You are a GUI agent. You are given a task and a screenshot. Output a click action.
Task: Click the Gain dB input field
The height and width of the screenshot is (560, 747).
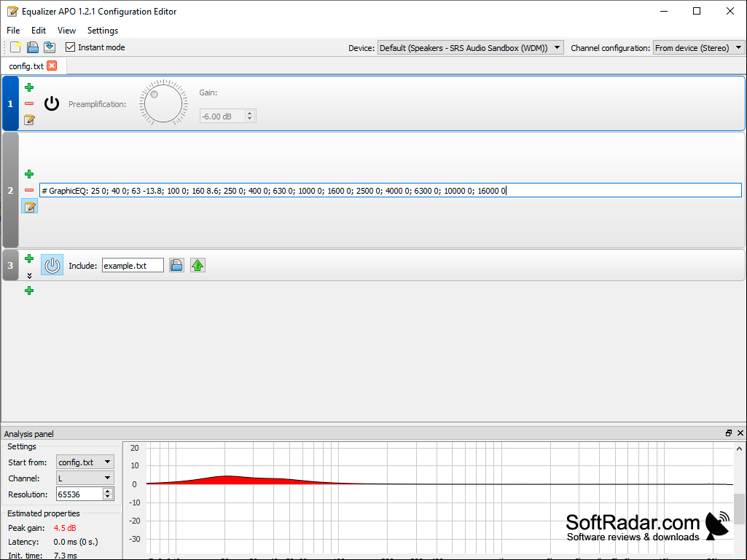[222, 116]
